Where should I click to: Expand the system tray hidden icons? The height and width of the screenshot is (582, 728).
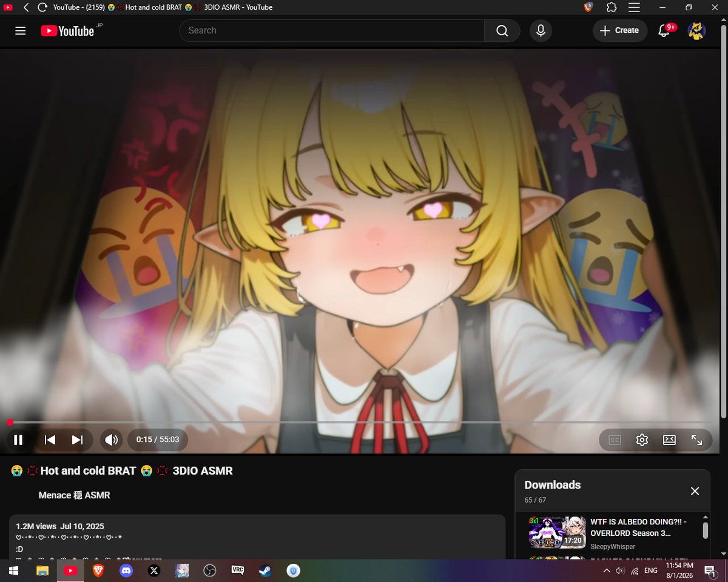click(606, 570)
